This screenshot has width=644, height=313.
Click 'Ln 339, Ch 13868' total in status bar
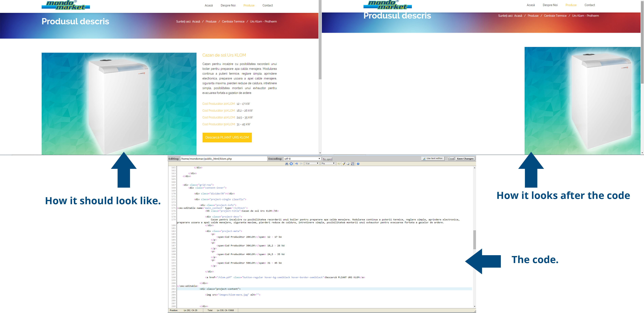click(225, 310)
